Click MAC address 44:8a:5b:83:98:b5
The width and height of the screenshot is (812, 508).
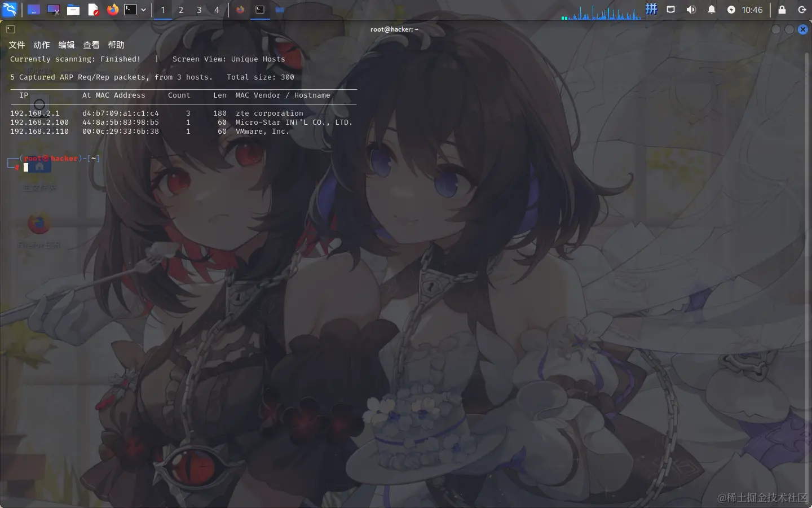coord(121,122)
